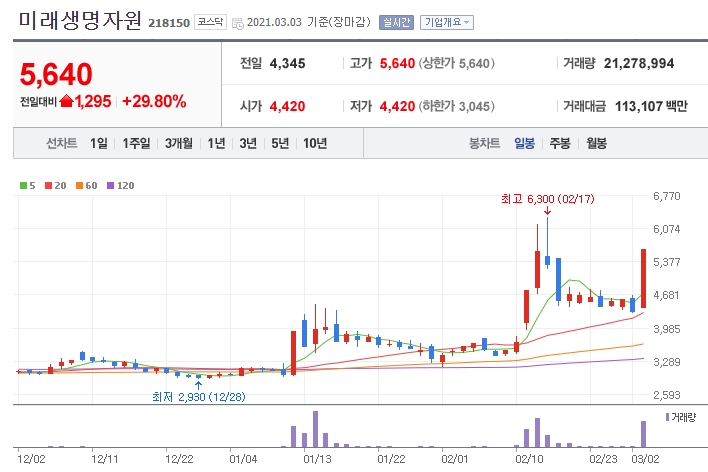Click the 전일대비 change amount 1,295

tap(93, 101)
